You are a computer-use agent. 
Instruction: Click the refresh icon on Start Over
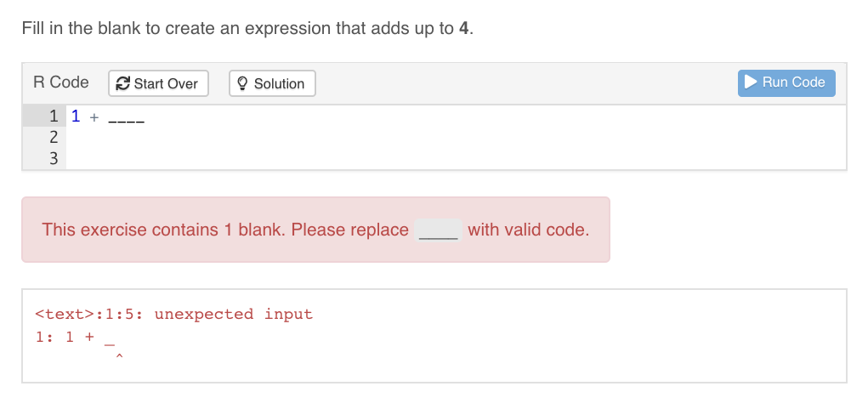coord(122,83)
